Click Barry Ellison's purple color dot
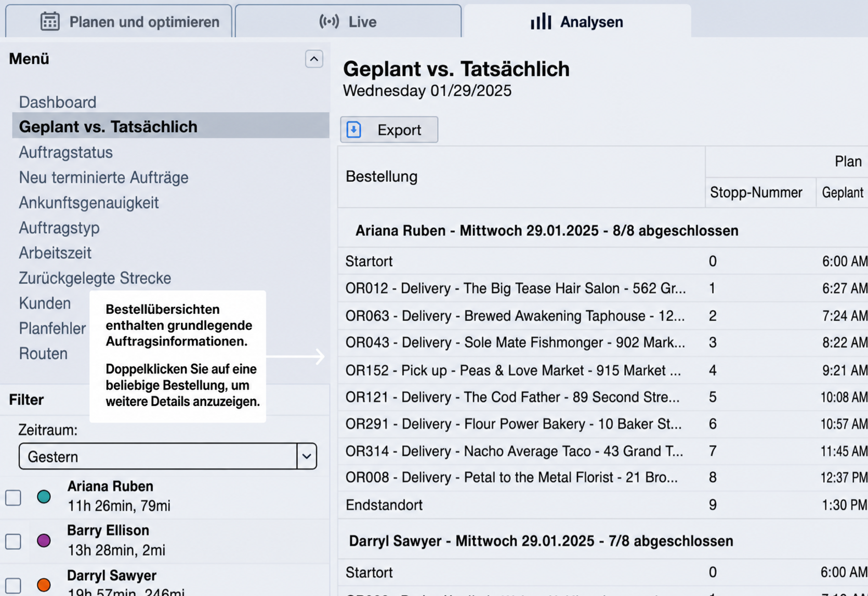 [x=44, y=541]
